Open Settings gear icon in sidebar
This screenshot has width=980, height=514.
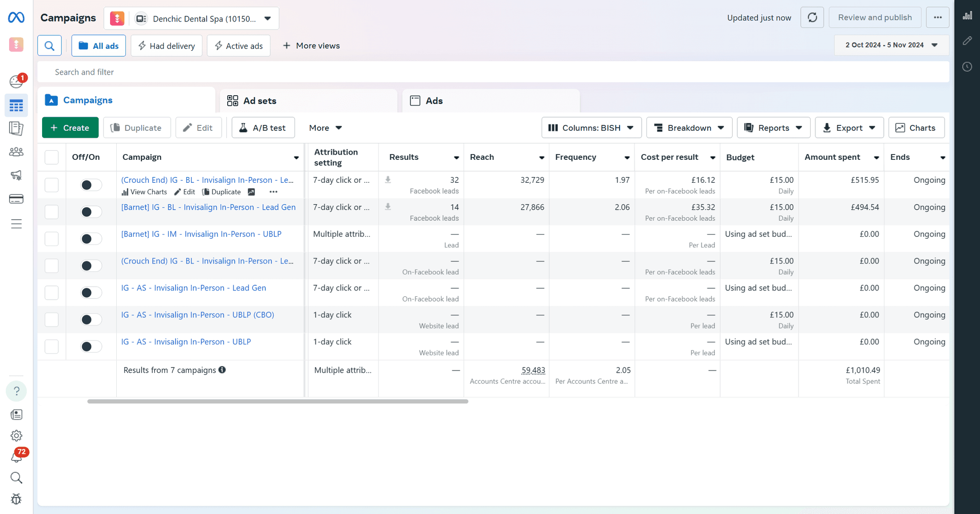16,436
